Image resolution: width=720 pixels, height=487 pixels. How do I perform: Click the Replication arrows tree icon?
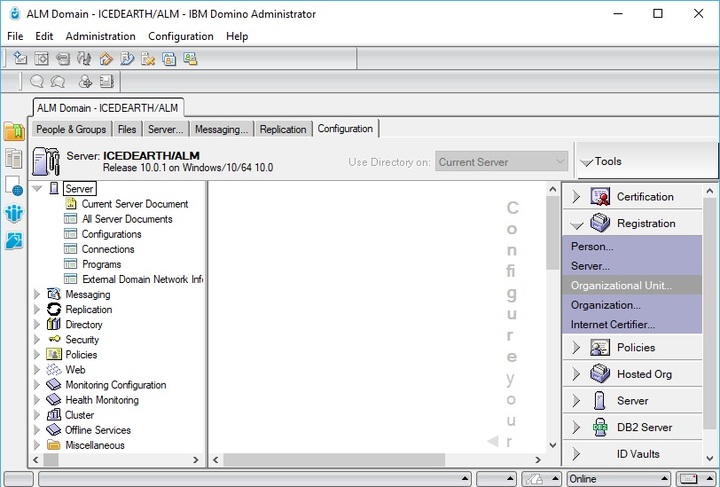[x=54, y=309]
